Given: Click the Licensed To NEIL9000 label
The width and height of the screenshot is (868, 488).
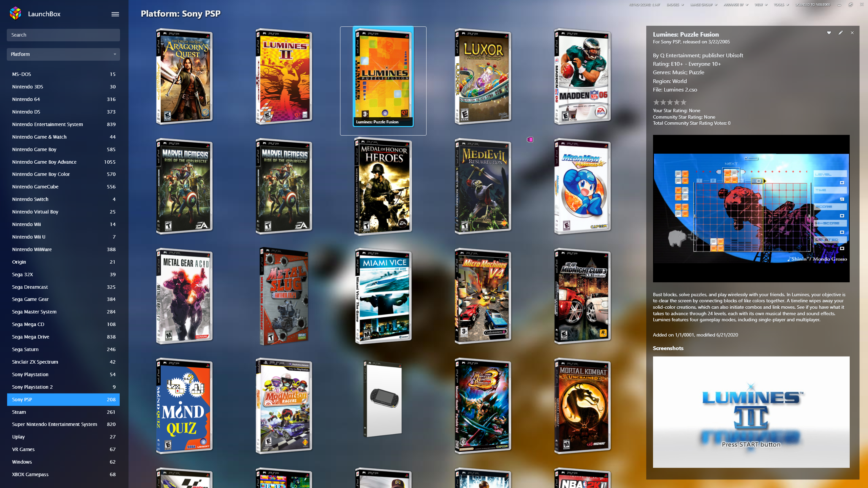Looking at the screenshot, I should [813, 5].
